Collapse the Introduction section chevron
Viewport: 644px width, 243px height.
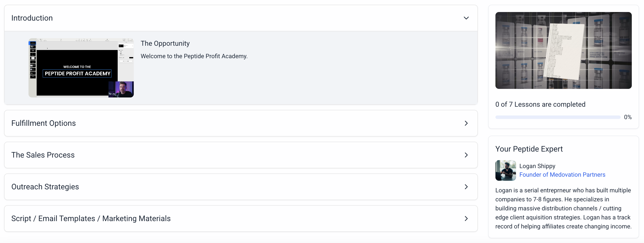[466, 18]
